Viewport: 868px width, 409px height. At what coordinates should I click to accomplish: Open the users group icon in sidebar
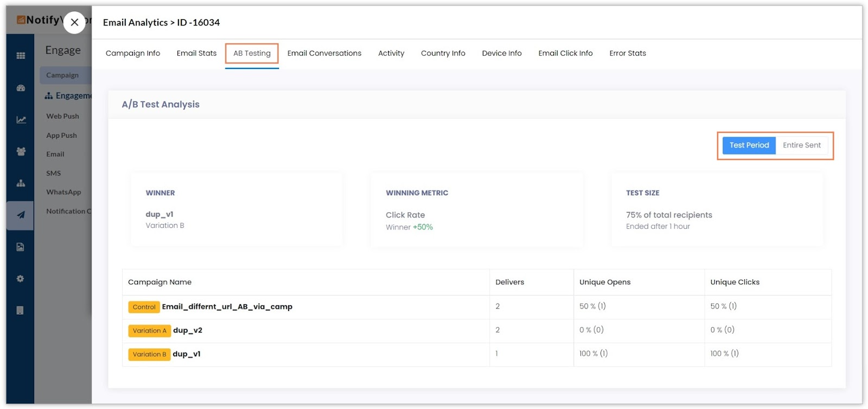pos(21,151)
